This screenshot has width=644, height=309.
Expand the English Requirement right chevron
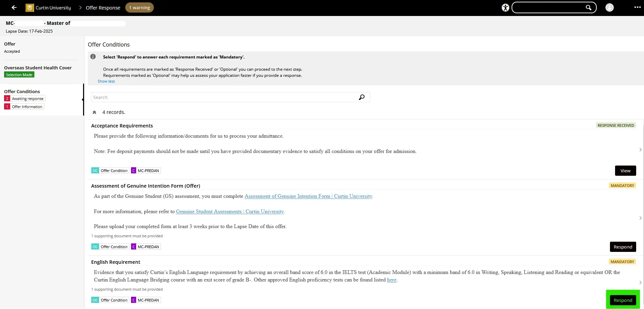pyautogui.click(x=640, y=282)
